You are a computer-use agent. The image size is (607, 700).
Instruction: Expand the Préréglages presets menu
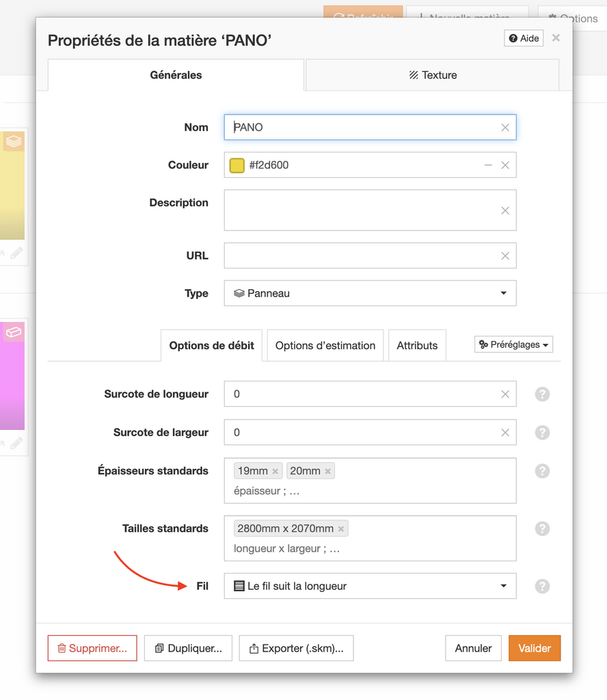point(513,345)
